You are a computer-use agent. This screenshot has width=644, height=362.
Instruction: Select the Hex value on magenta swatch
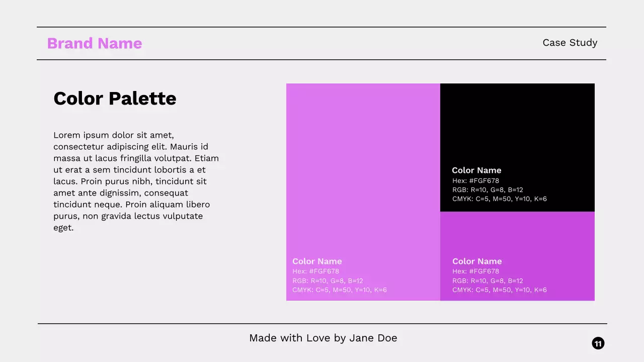pyautogui.click(x=473, y=271)
